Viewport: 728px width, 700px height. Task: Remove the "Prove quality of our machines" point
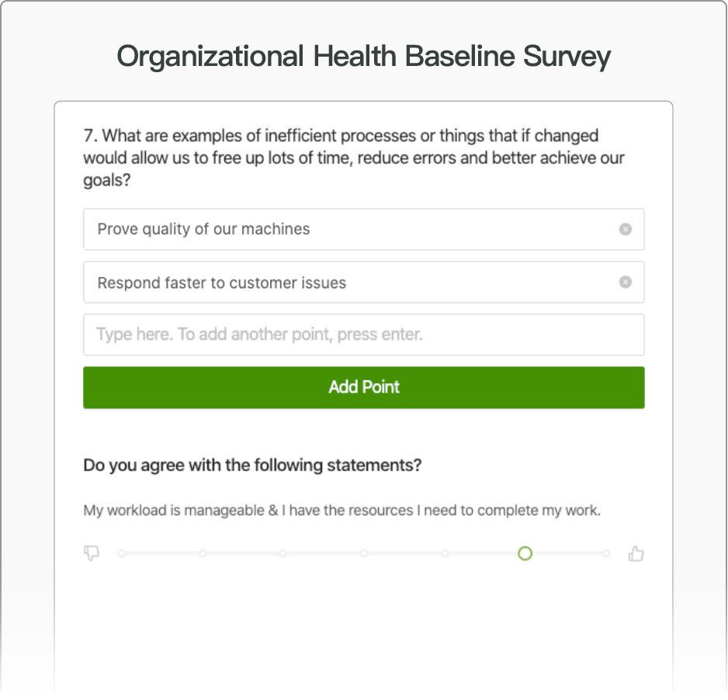[x=625, y=229]
